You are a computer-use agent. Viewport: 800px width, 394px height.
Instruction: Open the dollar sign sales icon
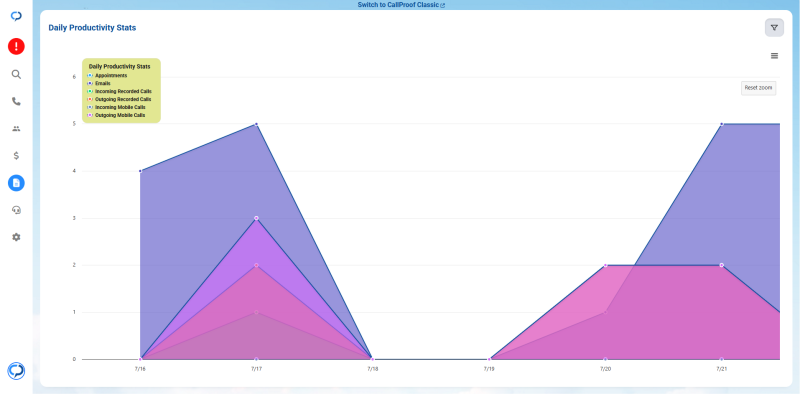coord(16,156)
